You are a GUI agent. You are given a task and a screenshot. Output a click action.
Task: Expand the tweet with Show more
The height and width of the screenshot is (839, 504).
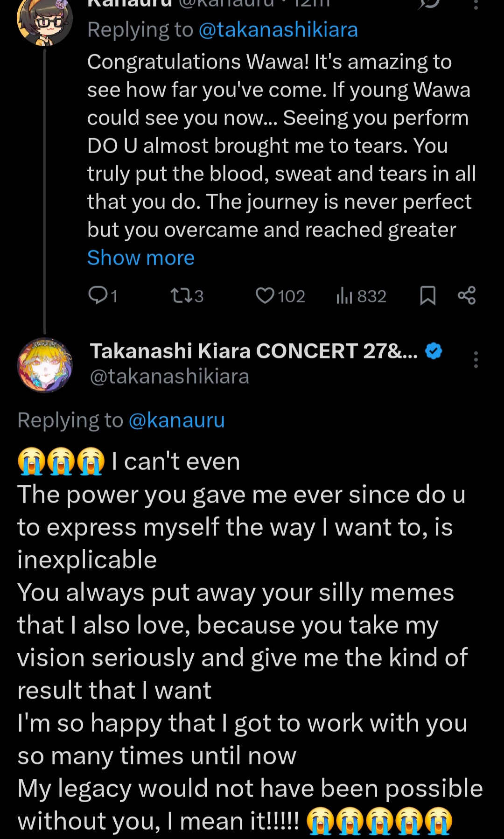click(141, 258)
